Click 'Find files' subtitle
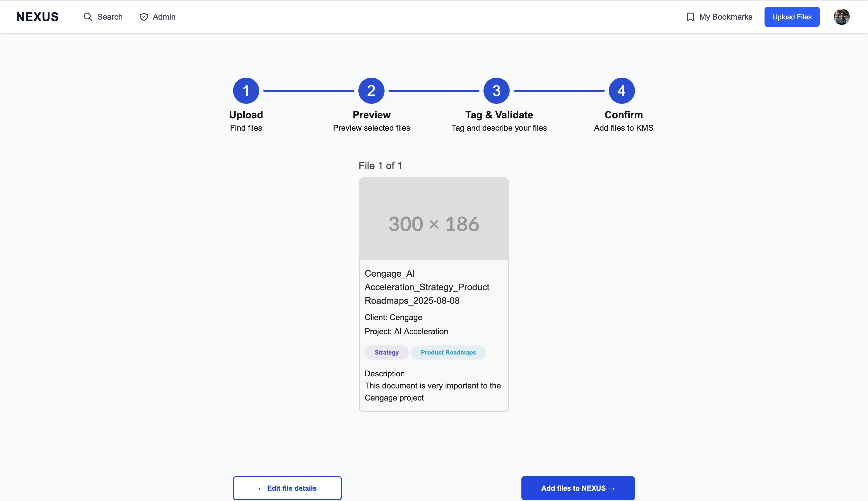Screen dimensions: 868x501 tap(246, 128)
